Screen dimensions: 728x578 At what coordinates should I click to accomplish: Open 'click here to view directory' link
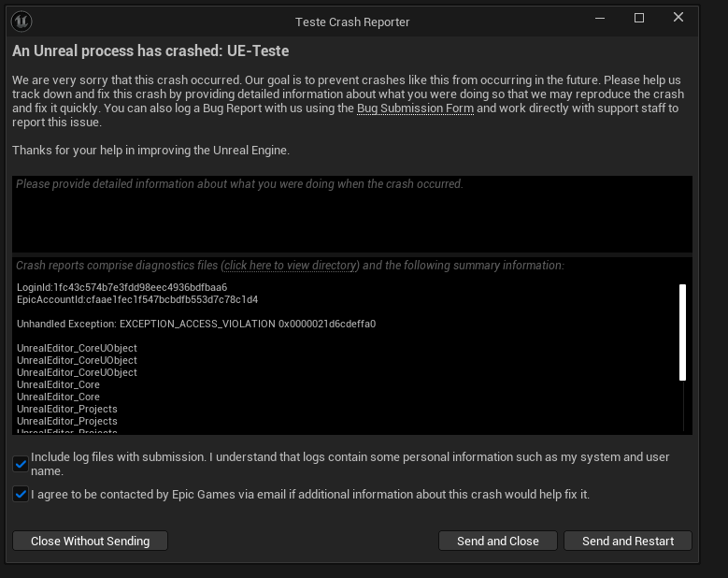pyautogui.click(x=291, y=266)
